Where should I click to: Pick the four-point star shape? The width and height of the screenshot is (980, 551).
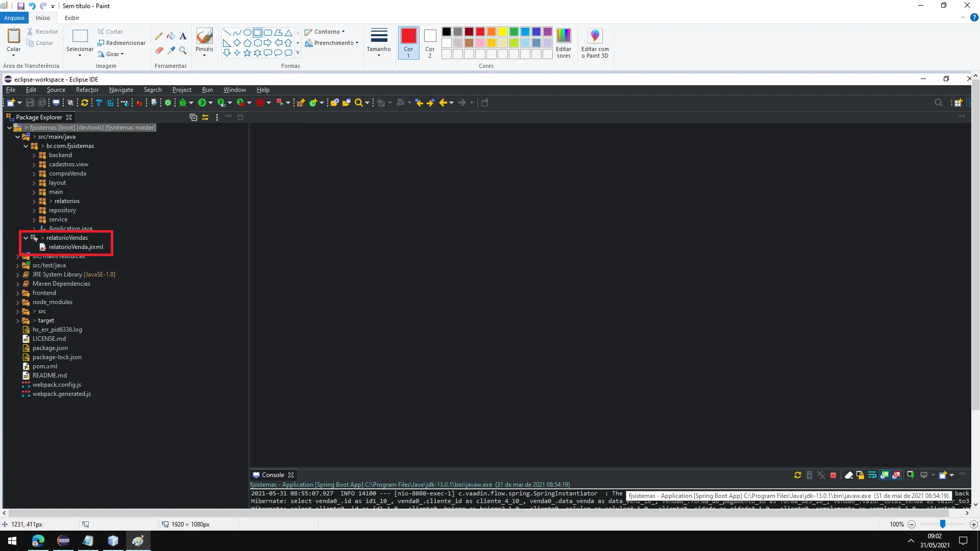[237, 53]
